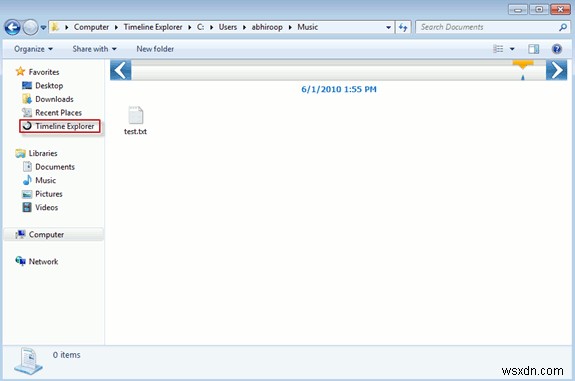Image resolution: width=575 pixels, height=381 pixels.
Task: Open Timeline Explorer in Favorites
Action: 65,126
